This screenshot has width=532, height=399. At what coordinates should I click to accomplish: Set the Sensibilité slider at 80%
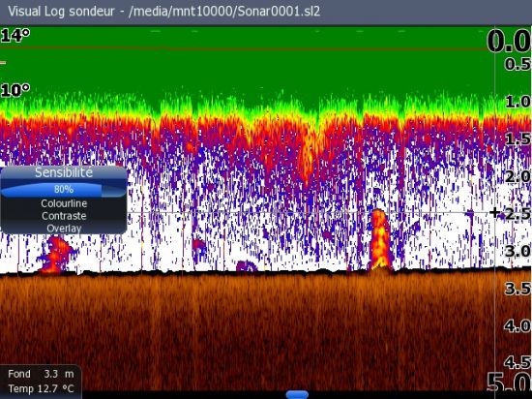click(64, 190)
